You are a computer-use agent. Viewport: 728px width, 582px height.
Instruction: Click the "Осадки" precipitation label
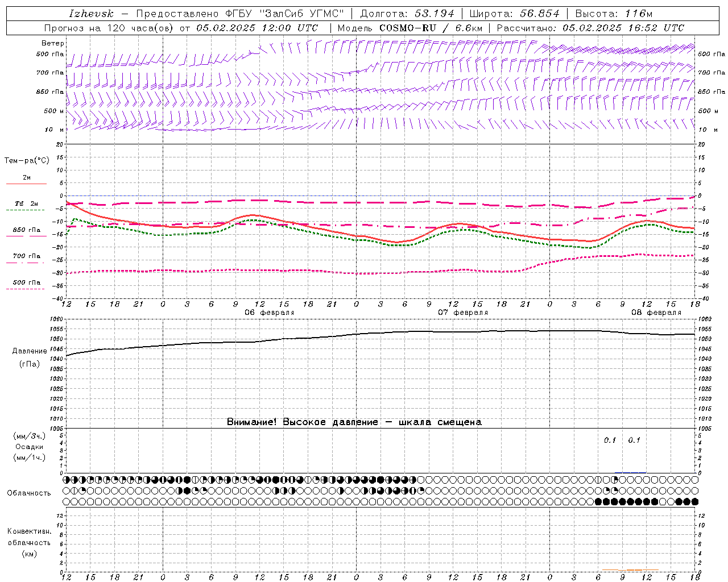[x=30, y=447]
